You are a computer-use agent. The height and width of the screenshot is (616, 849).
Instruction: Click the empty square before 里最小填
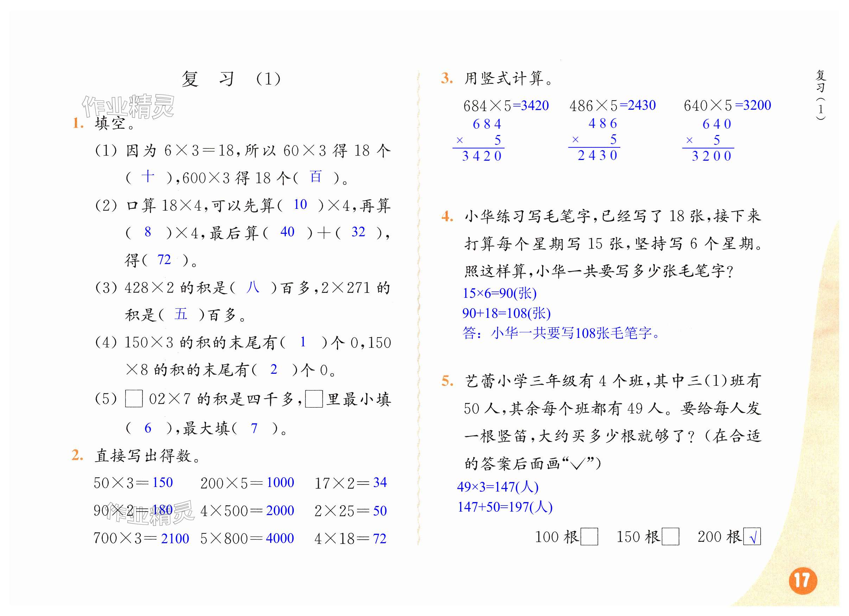[314, 399]
